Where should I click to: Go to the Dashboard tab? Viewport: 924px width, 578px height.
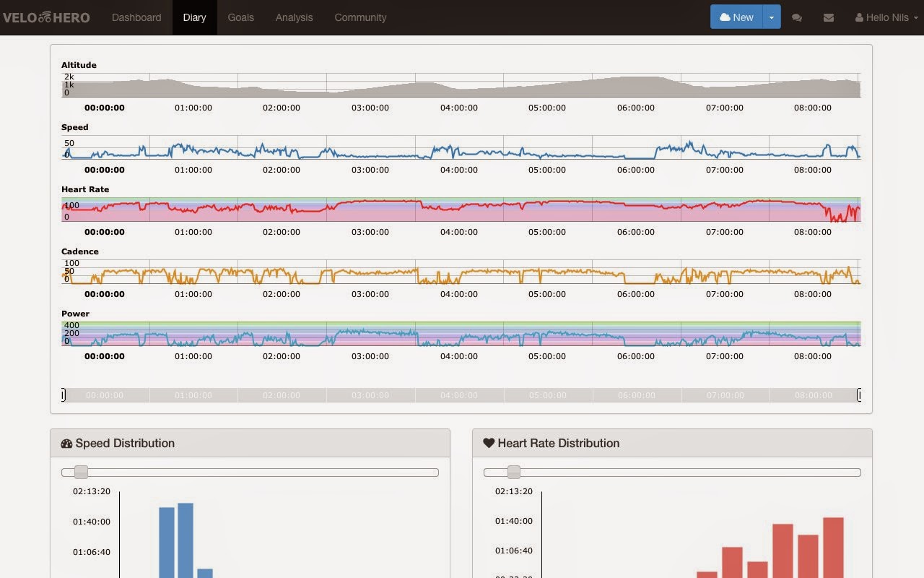coord(136,17)
